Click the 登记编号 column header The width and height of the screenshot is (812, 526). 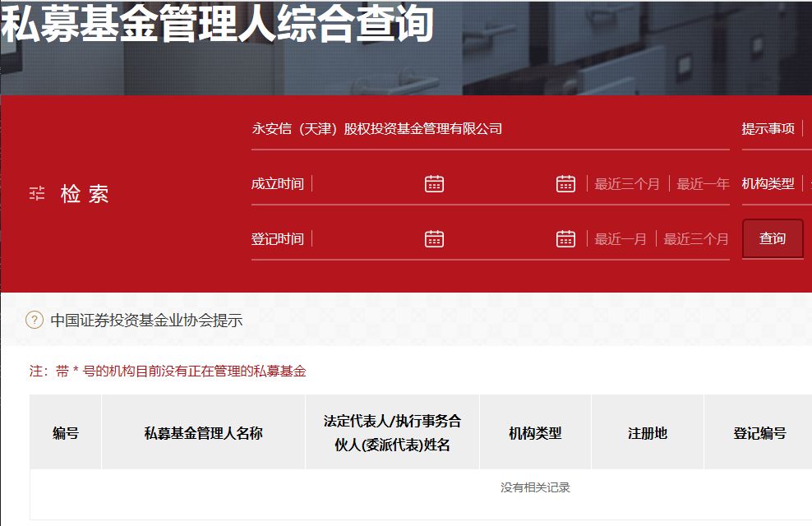click(759, 433)
